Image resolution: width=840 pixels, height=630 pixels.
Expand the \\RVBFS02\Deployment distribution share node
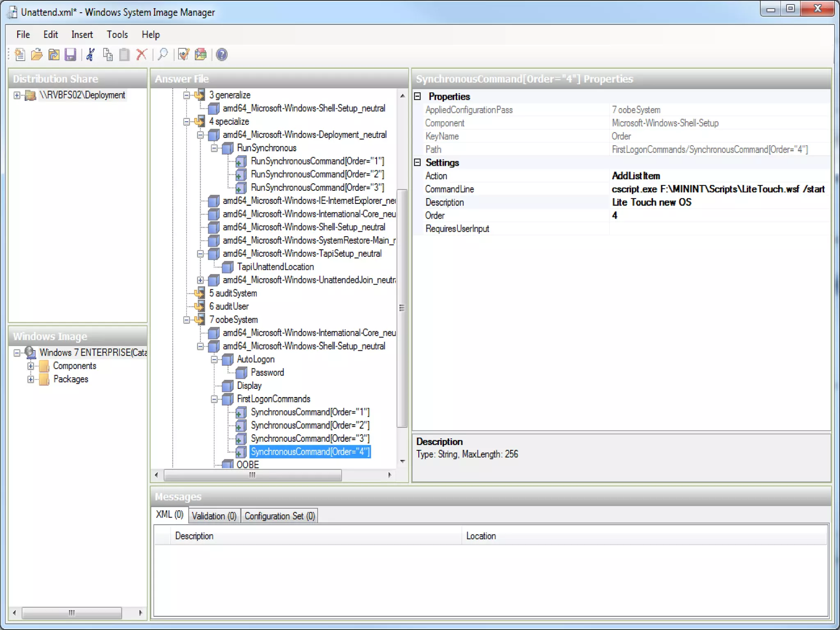tap(17, 95)
